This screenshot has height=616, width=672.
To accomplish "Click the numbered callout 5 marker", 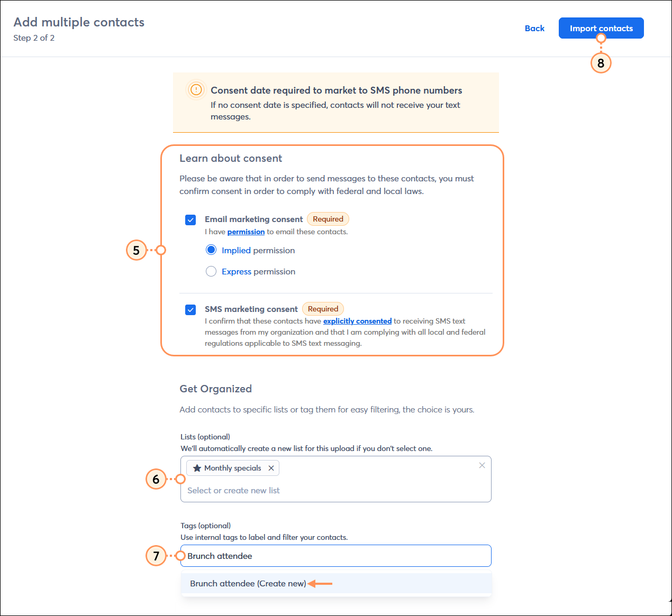I will click(x=137, y=250).
